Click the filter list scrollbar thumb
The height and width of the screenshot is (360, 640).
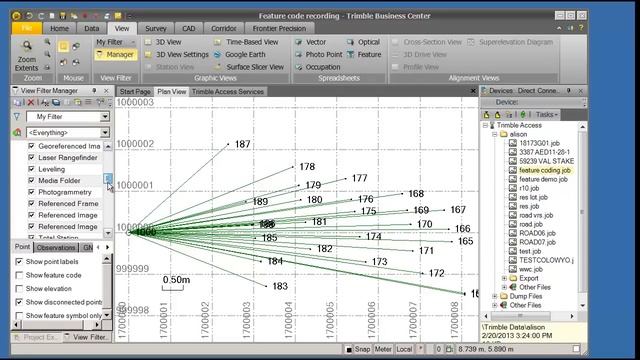point(108,178)
